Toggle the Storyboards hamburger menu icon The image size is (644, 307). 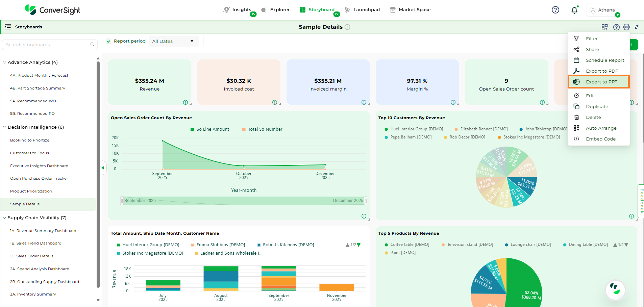click(x=8, y=27)
